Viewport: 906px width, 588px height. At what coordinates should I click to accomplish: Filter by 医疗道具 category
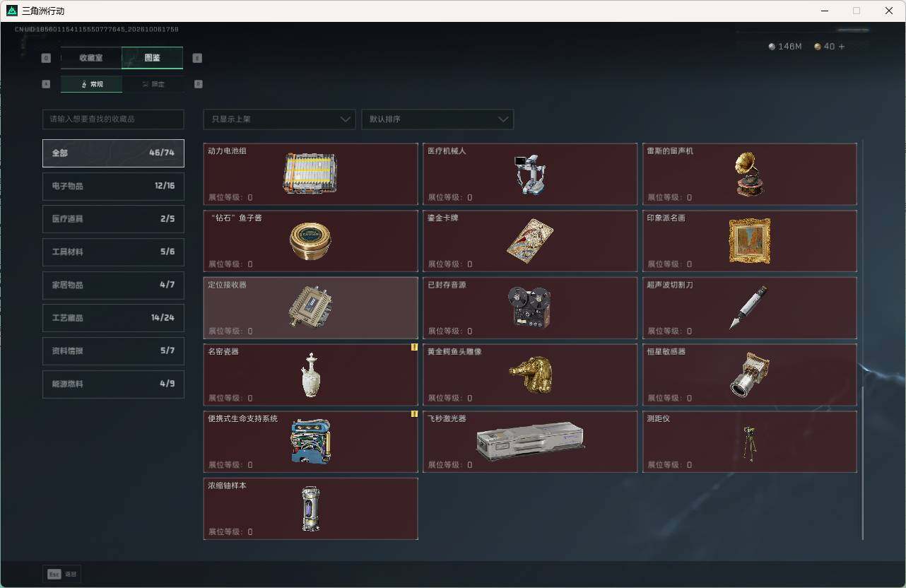pyautogui.click(x=113, y=219)
